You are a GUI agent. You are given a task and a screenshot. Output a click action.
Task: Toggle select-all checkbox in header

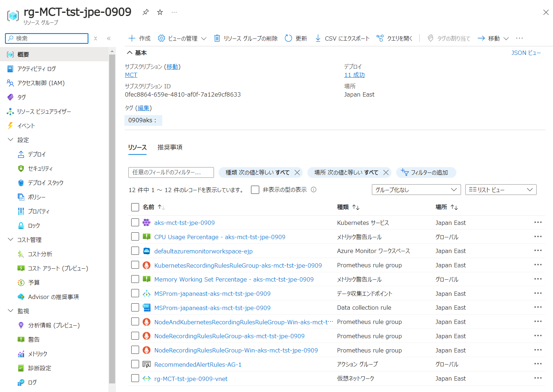click(x=135, y=207)
